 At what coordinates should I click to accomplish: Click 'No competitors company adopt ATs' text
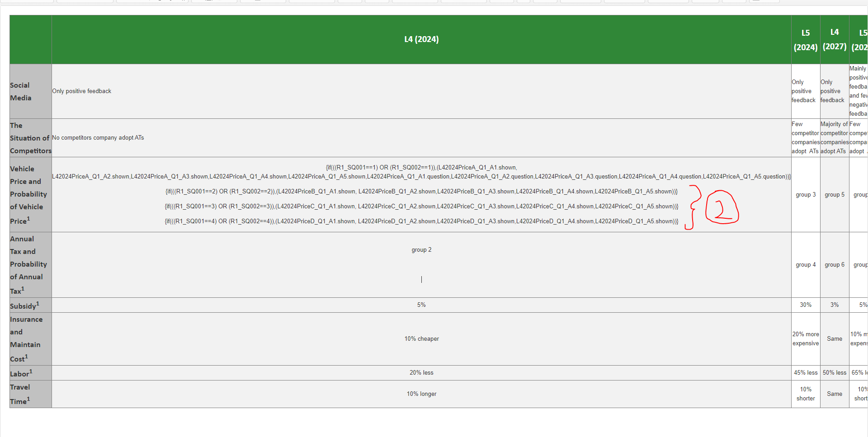tap(98, 138)
